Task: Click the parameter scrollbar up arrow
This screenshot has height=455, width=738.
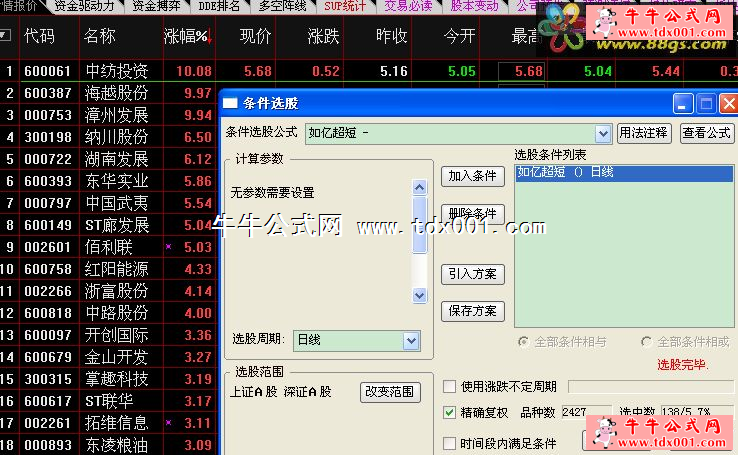Action: coord(419,188)
